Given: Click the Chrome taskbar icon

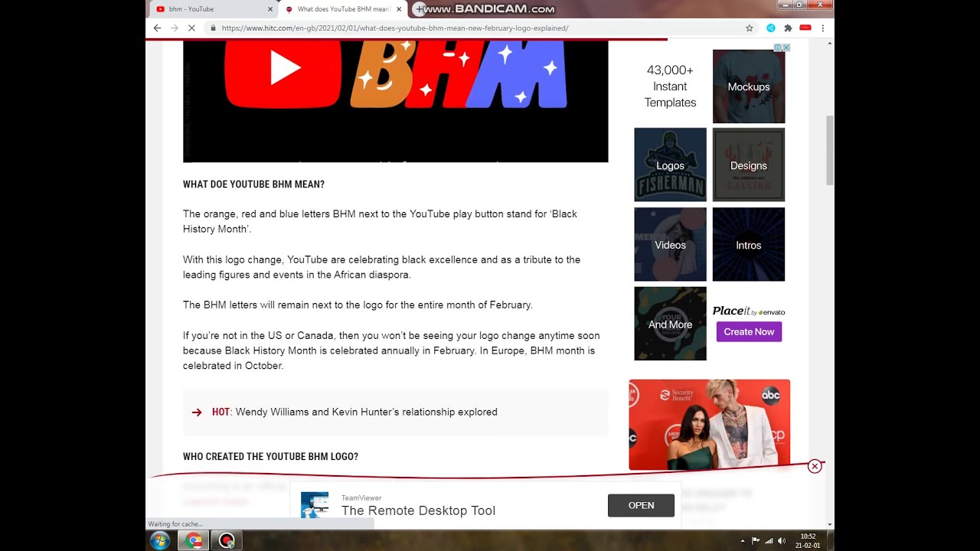Looking at the screenshot, I should click(x=194, y=540).
